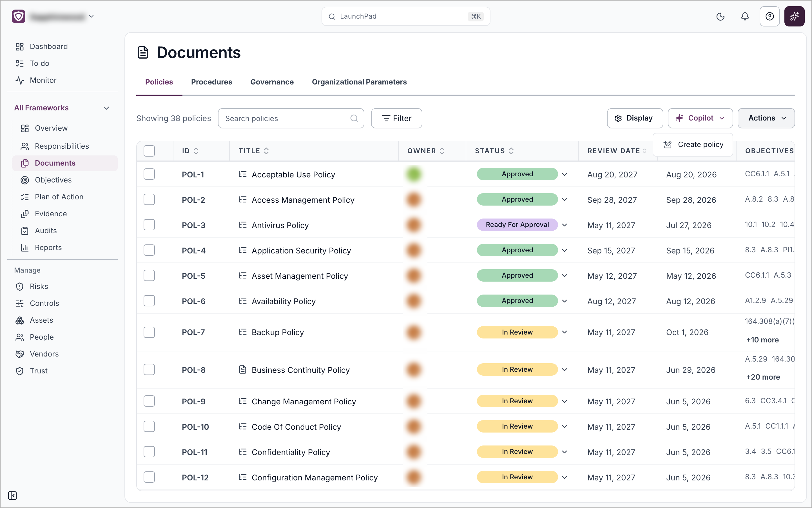
Task: Toggle dark mode moon icon
Action: (x=720, y=16)
